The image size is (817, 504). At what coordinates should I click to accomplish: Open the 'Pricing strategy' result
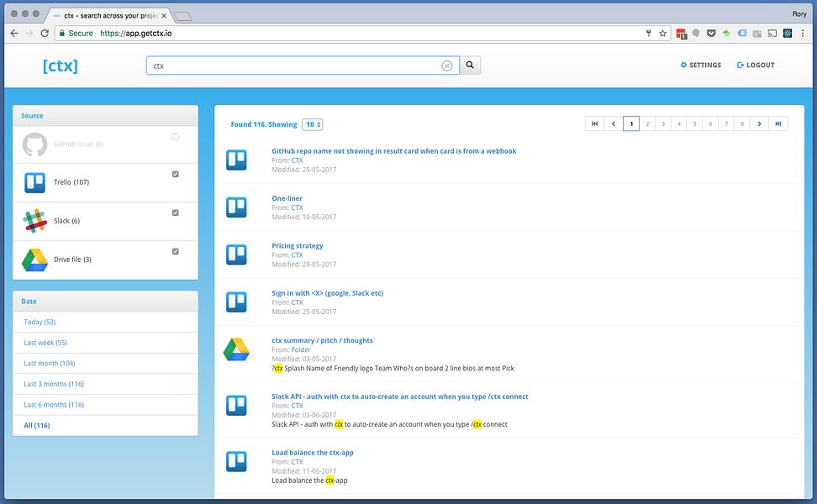(x=297, y=246)
